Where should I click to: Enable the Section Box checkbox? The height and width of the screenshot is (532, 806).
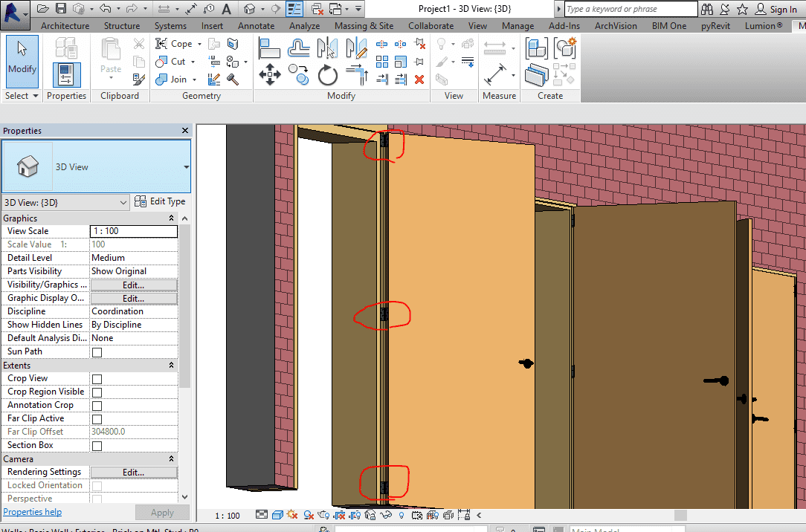[x=97, y=446]
